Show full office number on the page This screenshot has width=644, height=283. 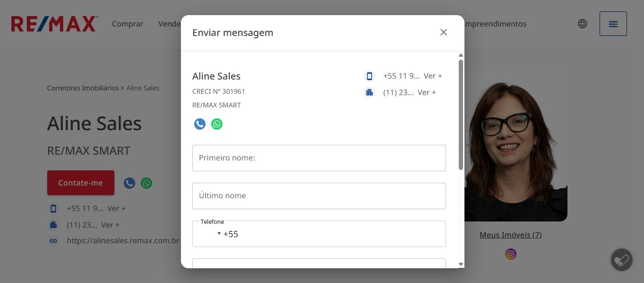click(110, 225)
